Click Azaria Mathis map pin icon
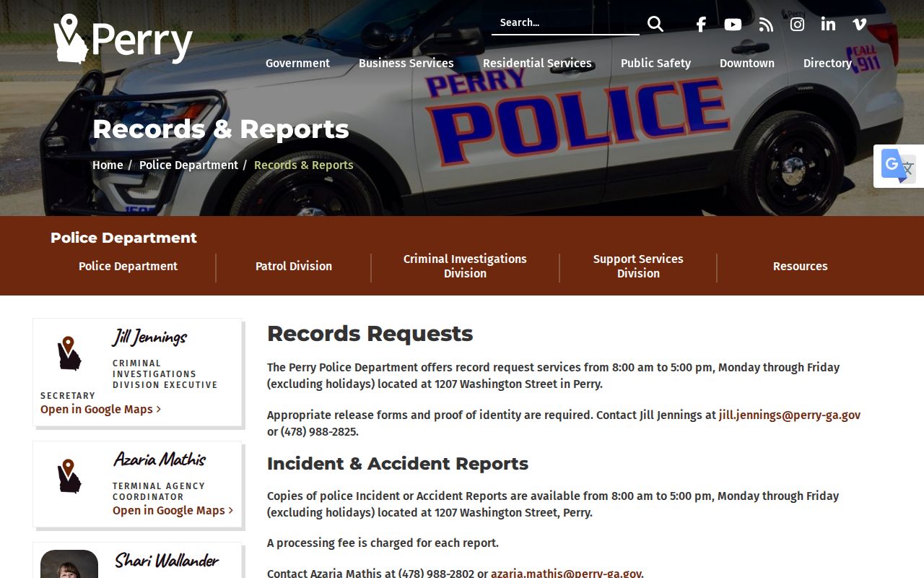 pos(69,476)
